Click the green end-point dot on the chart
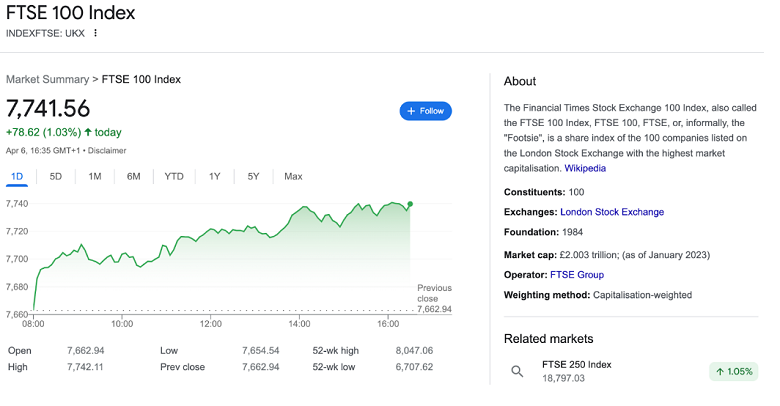Screen dimensions: 780x406 click(x=410, y=204)
